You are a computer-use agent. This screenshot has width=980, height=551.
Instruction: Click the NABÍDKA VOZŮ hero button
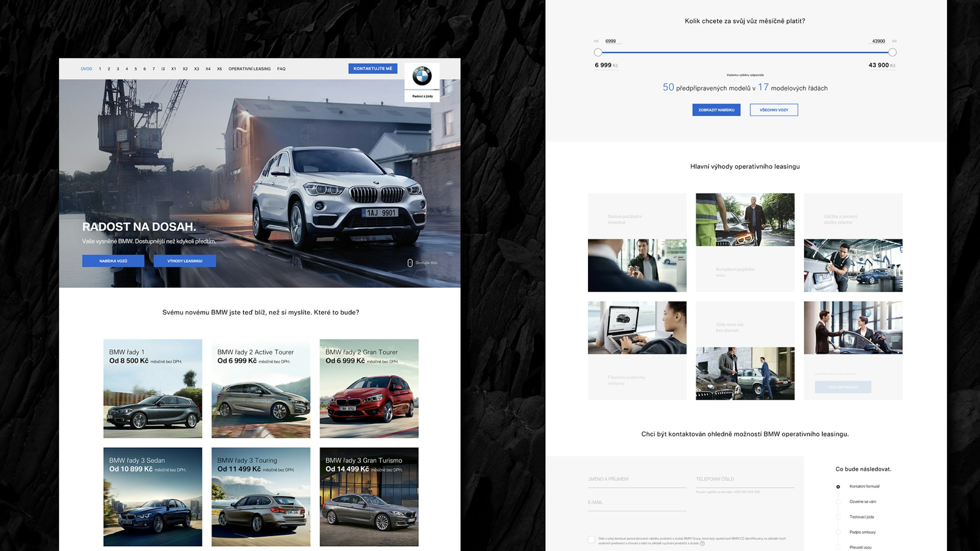[113, 261]
